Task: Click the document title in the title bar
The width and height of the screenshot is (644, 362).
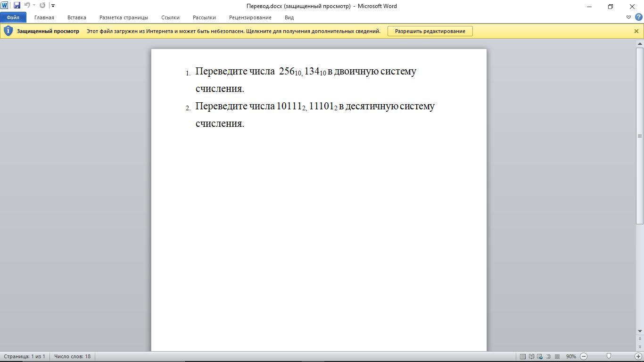Action: pos(322,6)
